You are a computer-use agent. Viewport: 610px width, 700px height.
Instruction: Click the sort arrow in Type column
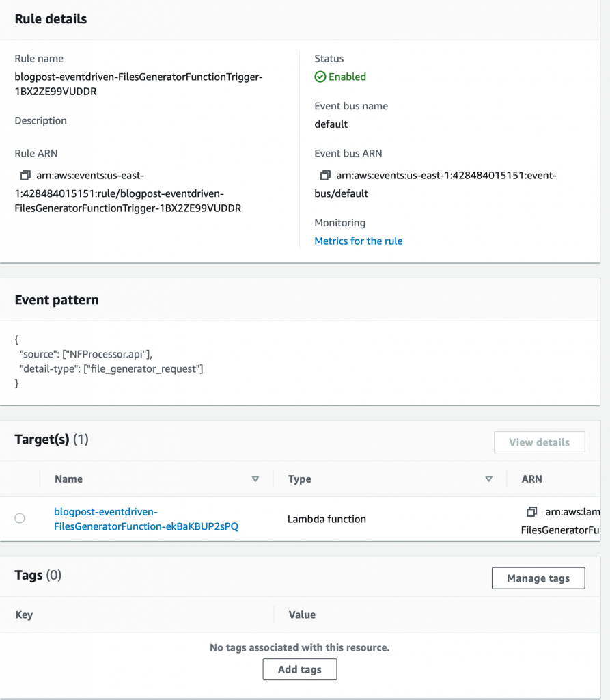pos(488,479)
